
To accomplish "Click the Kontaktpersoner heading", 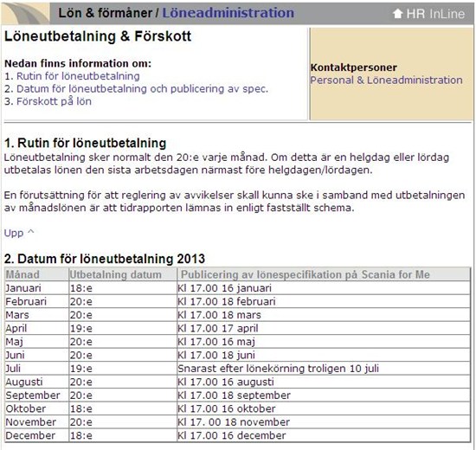I will click(354, 67).
